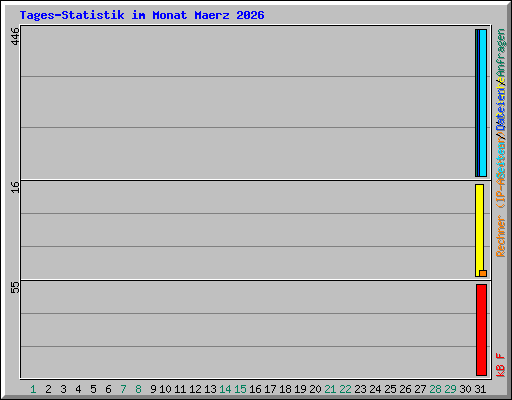Click the y-axis value 55
512x400 pixels.
pos(15,287)
